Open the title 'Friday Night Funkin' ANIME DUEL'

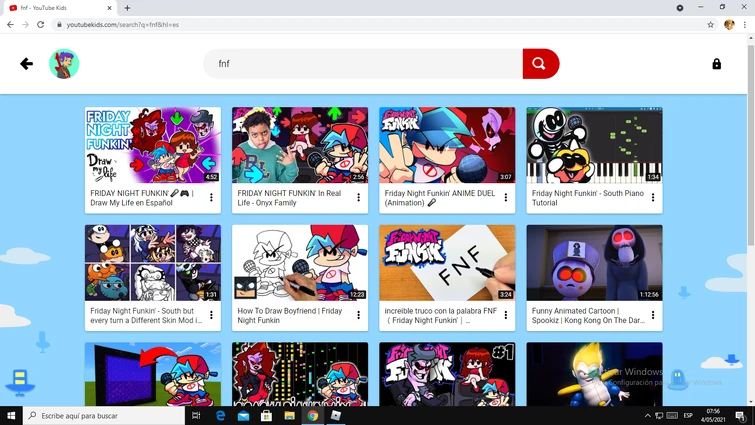(x=440, y=198)
